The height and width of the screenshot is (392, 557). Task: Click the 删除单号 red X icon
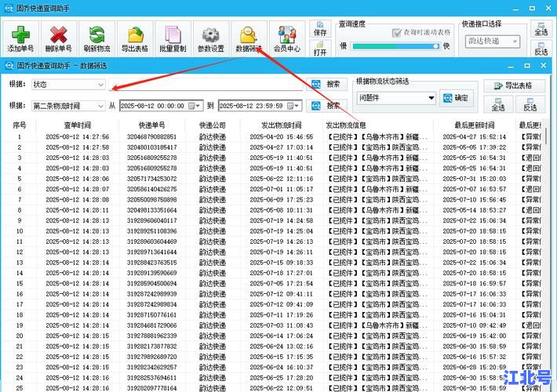(59, 34)
